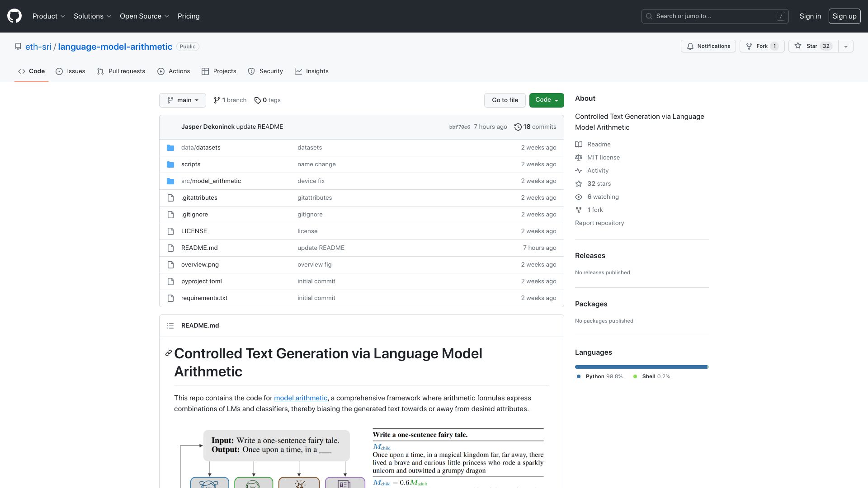Open the model arithmetic link
This screenshot has width=868, height=488.
(x=301, y=398)
